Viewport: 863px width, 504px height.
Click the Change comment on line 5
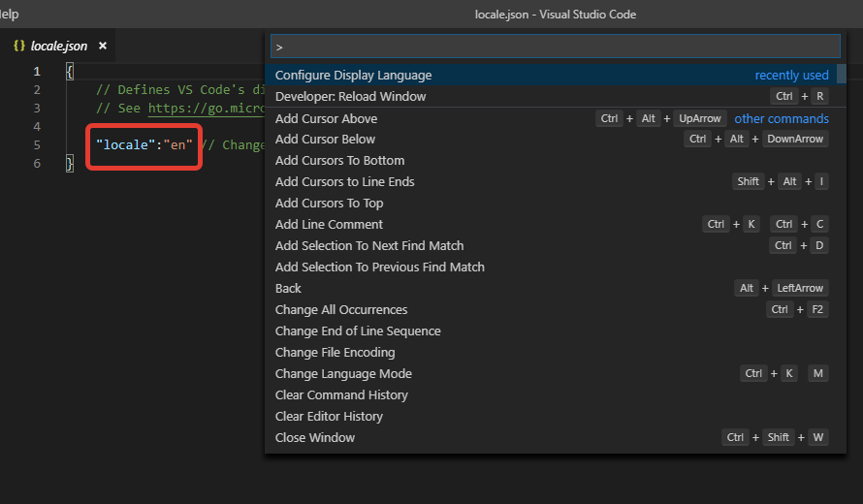(234, 144)
